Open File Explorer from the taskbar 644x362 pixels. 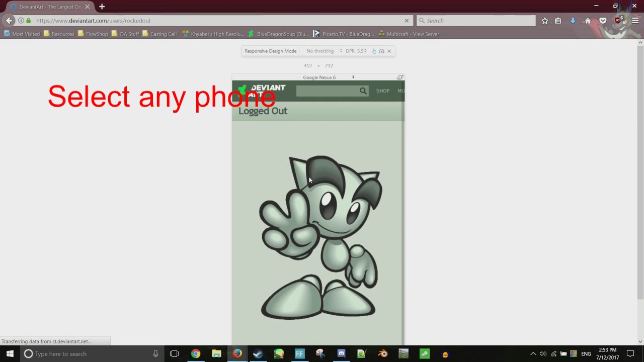[216, 353]
